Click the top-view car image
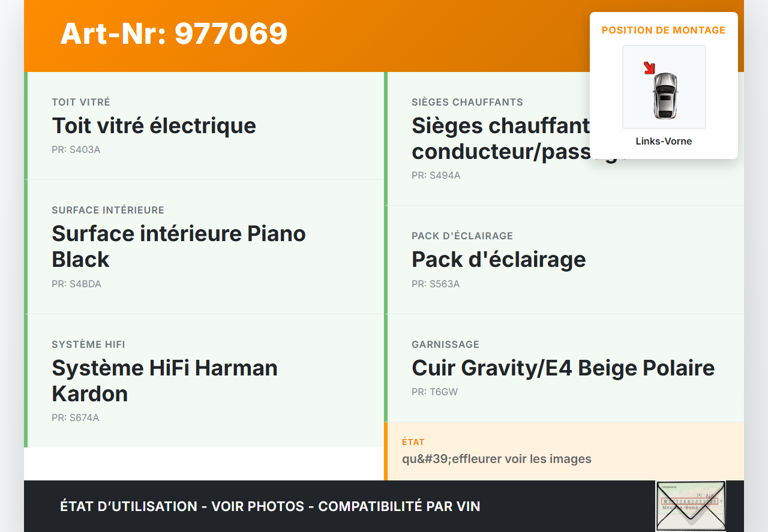768x532 pixels. [665, 95]
